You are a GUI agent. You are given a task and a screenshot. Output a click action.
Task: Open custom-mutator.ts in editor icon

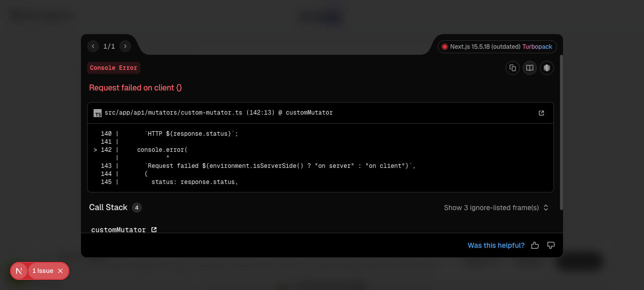[541, 113]
